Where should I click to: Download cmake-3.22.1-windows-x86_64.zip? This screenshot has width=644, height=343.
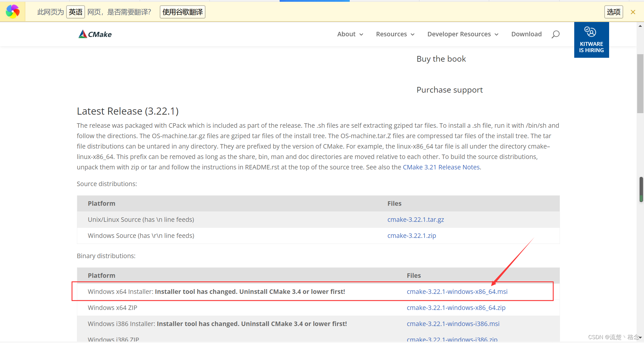pyautogui.click(x=456, y=308)
